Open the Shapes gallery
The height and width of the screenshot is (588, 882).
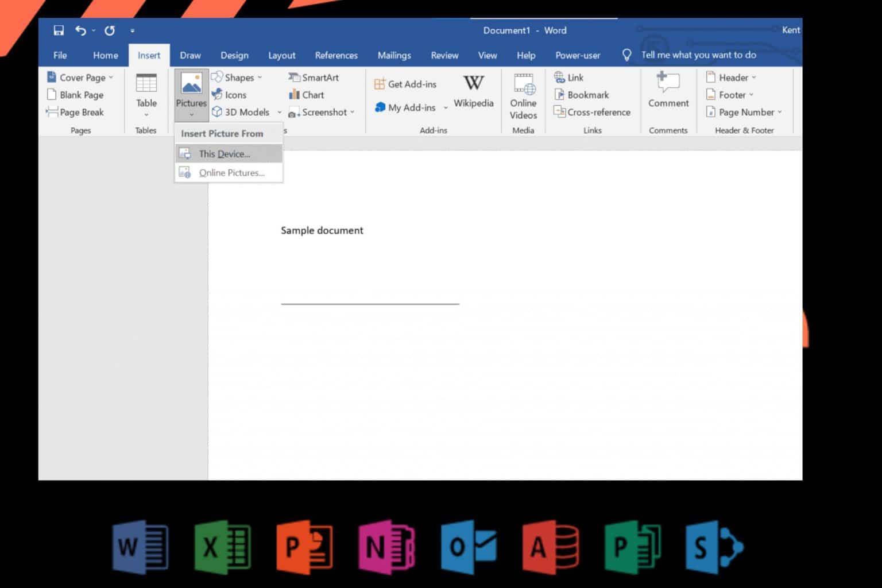point(237,78)
